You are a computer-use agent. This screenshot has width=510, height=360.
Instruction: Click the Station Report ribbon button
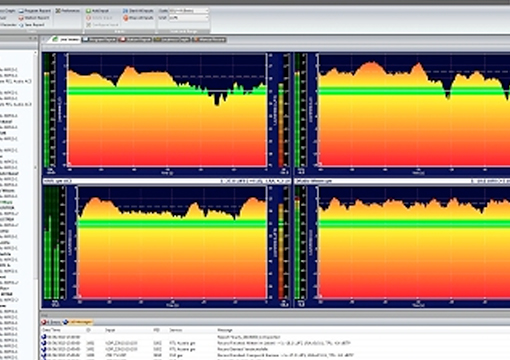(34, 18)
